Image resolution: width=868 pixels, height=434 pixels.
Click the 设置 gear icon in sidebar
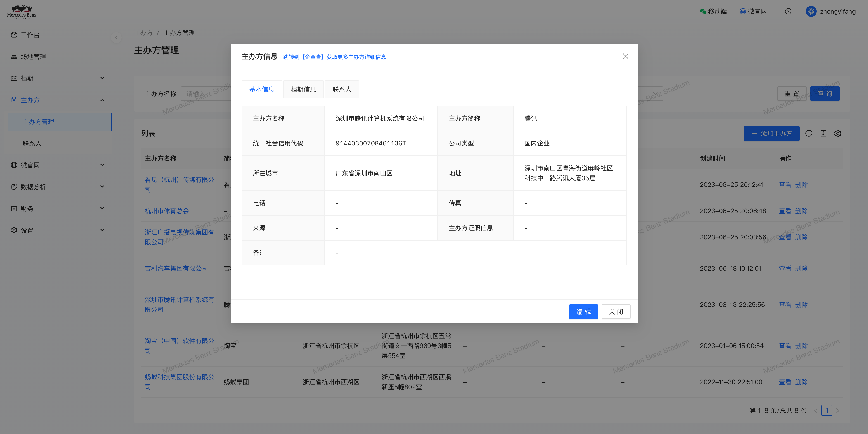14,230
